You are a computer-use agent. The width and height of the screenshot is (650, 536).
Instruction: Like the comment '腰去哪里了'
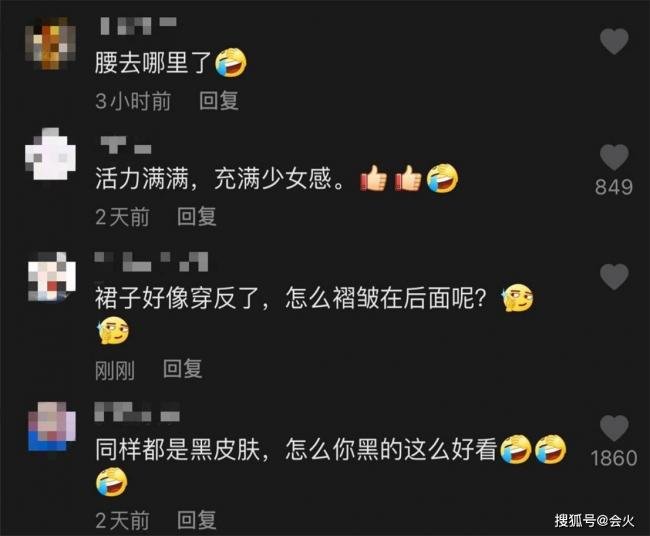pyautogui.click(x=614, y=41)
